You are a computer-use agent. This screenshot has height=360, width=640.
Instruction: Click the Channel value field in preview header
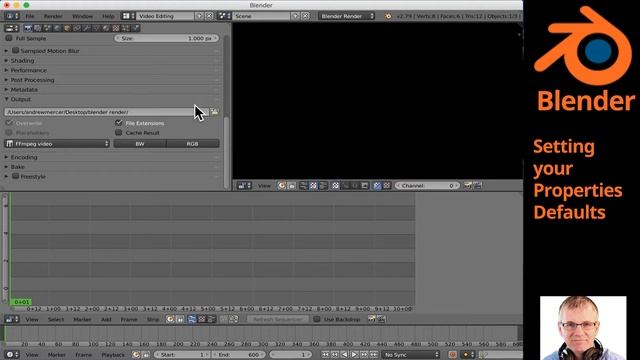(x=427, y=186)
